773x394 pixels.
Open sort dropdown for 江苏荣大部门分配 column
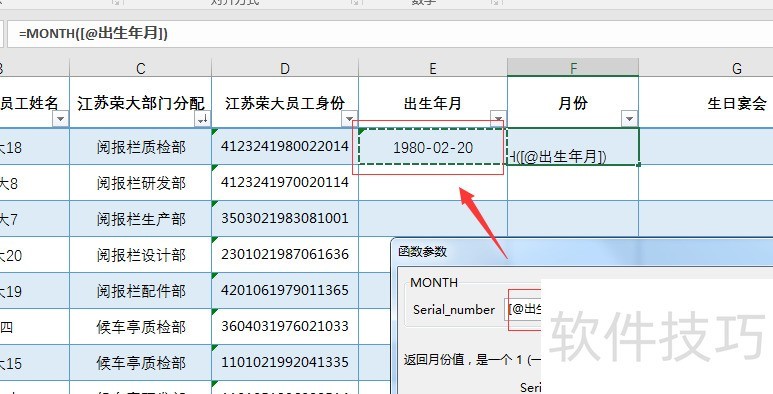coord(203,119)
